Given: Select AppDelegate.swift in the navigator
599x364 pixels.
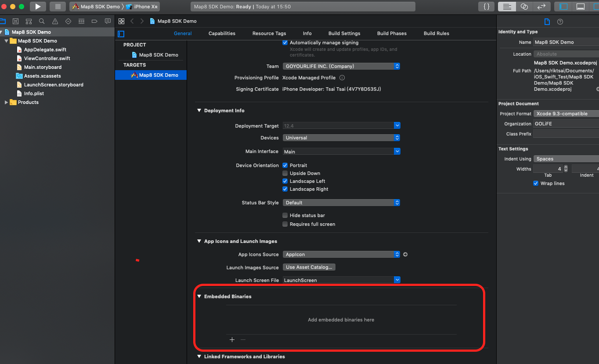Looking at the screenshot, I should (45, 50).
